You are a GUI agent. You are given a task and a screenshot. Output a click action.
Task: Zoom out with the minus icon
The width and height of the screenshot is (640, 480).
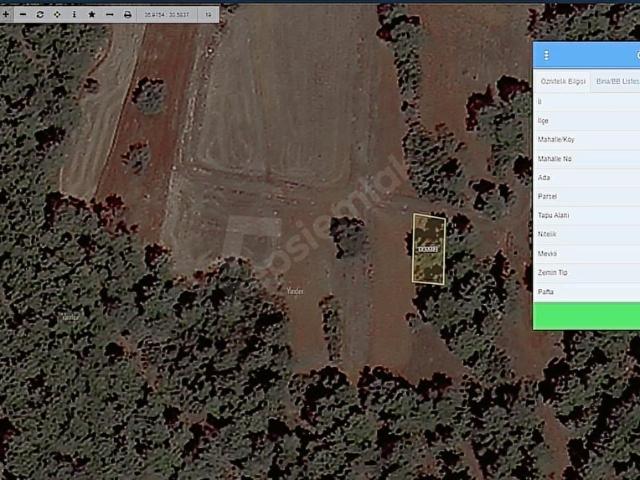click(23, 15)
